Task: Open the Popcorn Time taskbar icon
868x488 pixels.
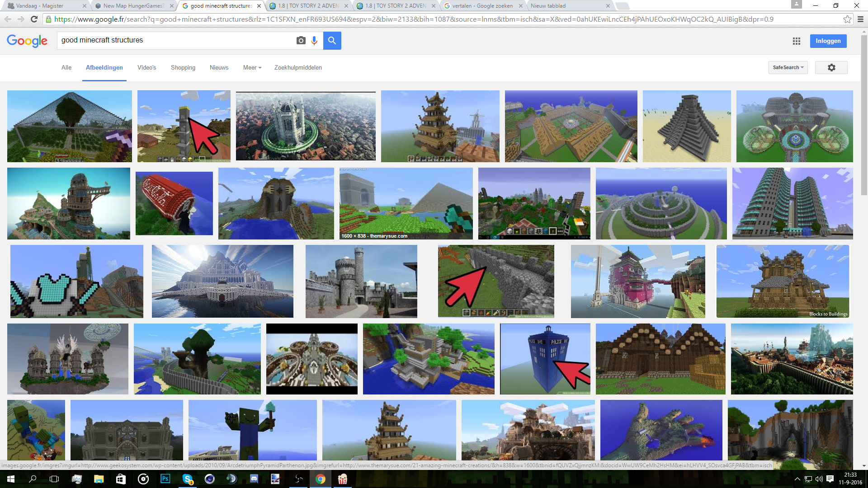Action: click(x=343, y=479)
